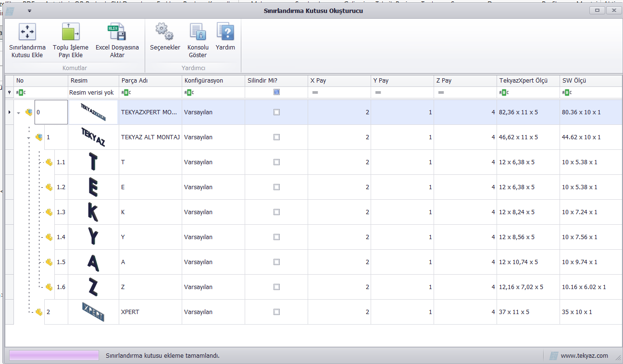The image size is (623, 364).
Task: Click Resim column header
Action: pos(93,81)
